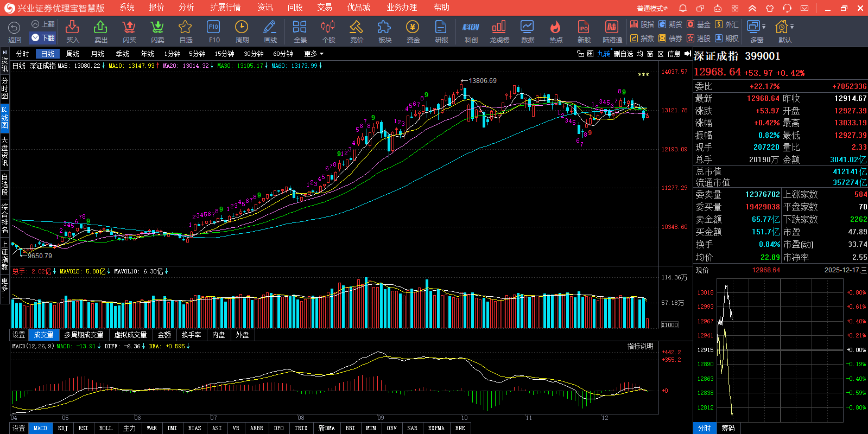Switch to the 周线 weekly chart tab
This screenshot has height=434, width=868.
[73, 54]
